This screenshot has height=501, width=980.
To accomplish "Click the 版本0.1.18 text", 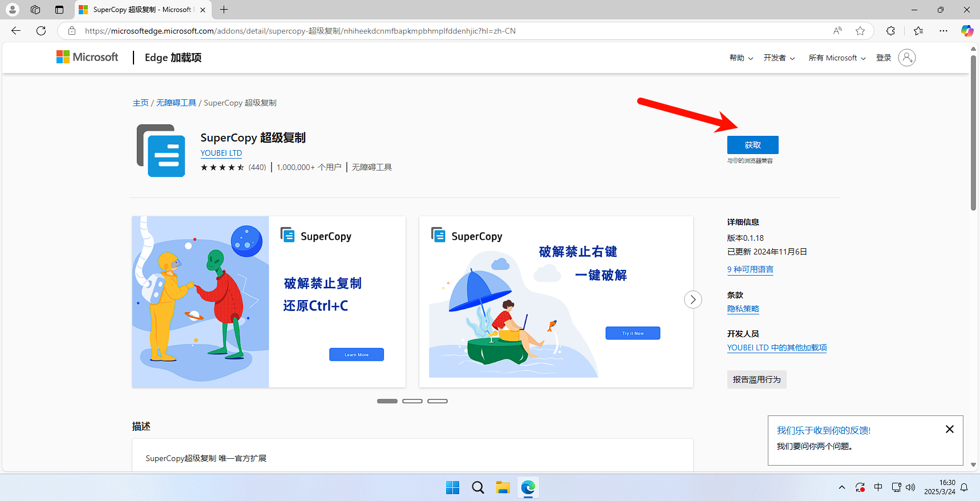I will click(745, 238).
